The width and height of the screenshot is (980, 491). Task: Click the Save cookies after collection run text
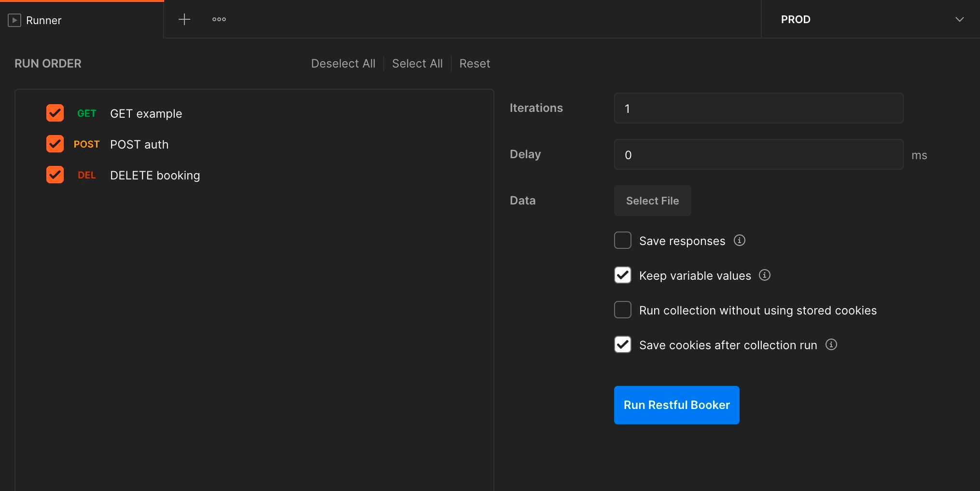tap(728, 345)
